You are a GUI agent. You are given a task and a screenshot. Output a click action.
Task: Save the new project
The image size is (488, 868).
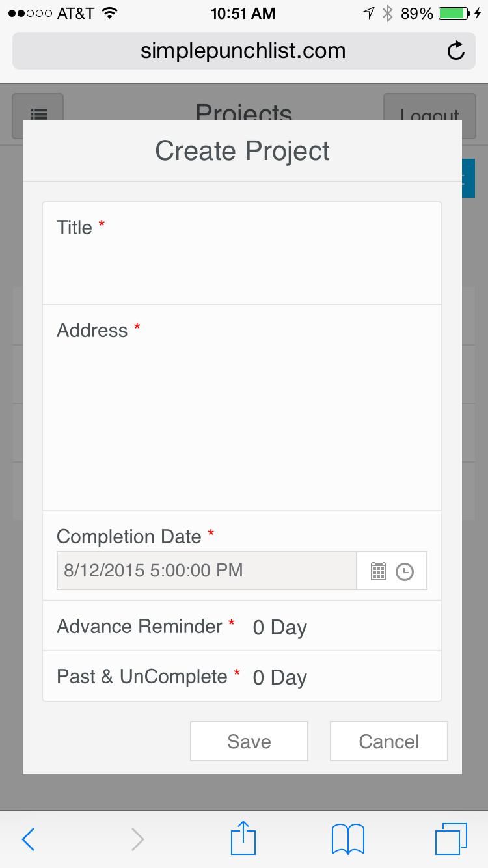(249, 741)
